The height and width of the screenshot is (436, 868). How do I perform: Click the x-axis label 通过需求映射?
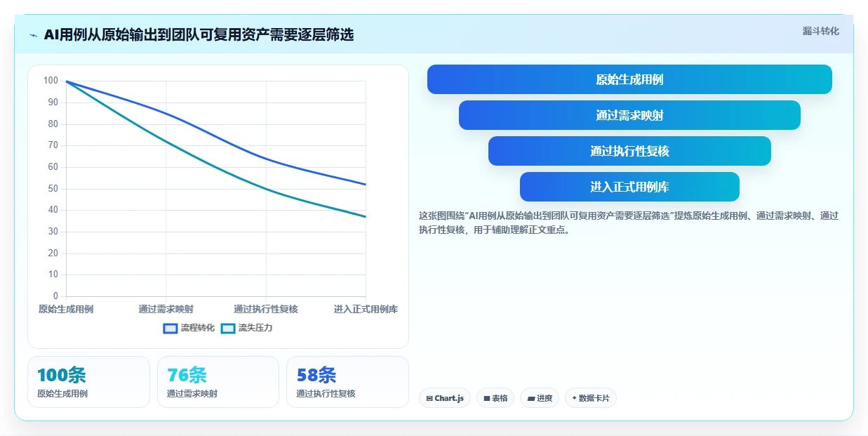point(166,309)
